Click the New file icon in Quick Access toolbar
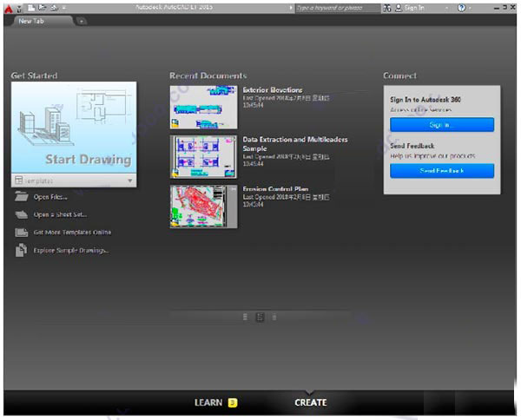Image resolution: width=521 pixels, height=420 pixels. 31,7
